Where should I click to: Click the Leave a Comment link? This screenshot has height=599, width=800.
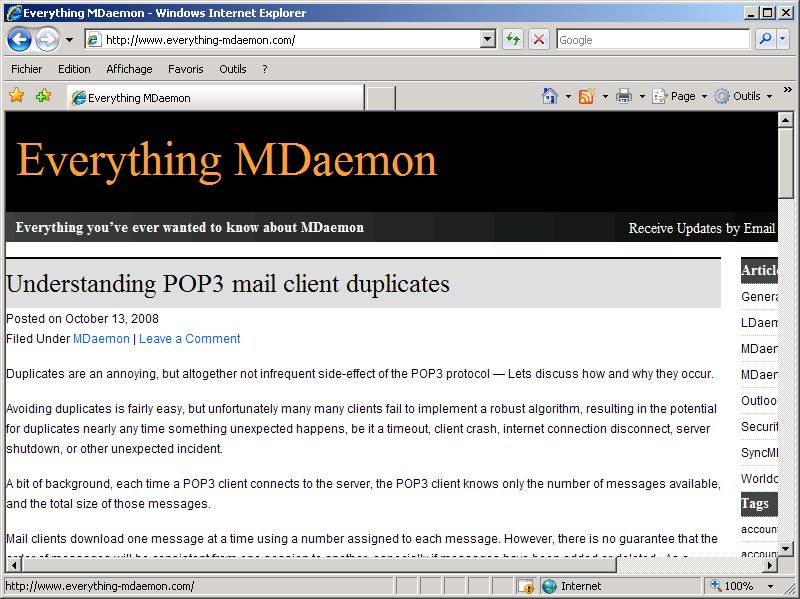(x=190, y=339)
